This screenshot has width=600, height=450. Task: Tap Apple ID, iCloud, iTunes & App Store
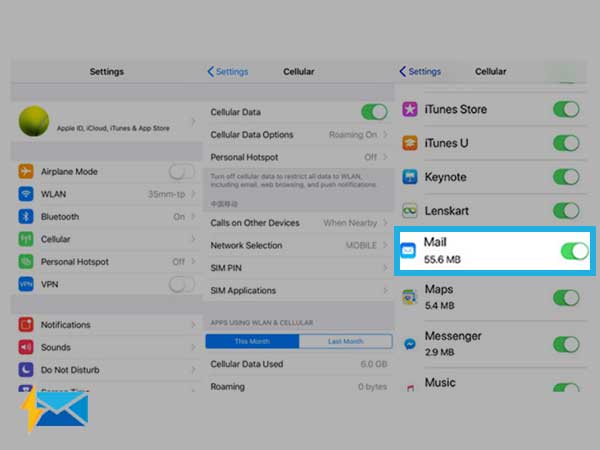[113, 128]
